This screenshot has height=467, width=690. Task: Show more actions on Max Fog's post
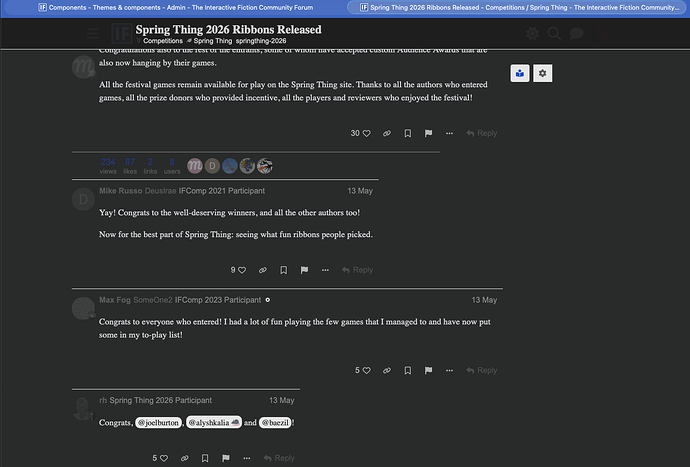(449, 371)
